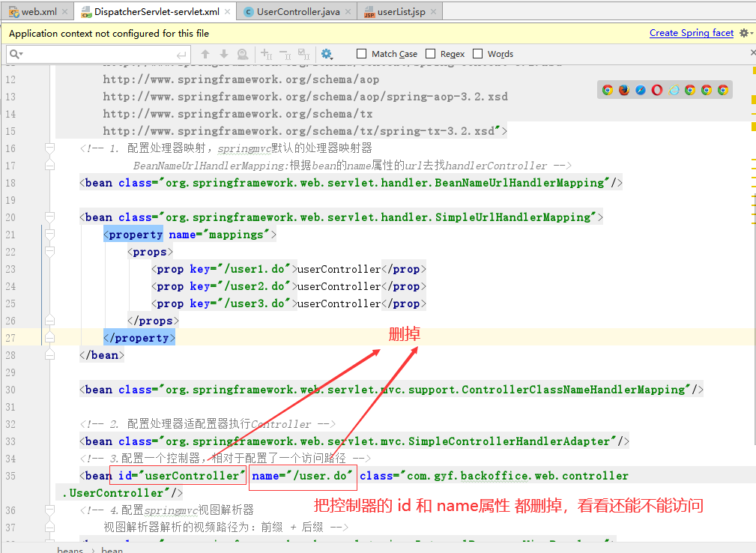The width and height of the screenshot is (756, 553).
Task: Switch to the web.xml tab
Action: click(x=37, y=11)
